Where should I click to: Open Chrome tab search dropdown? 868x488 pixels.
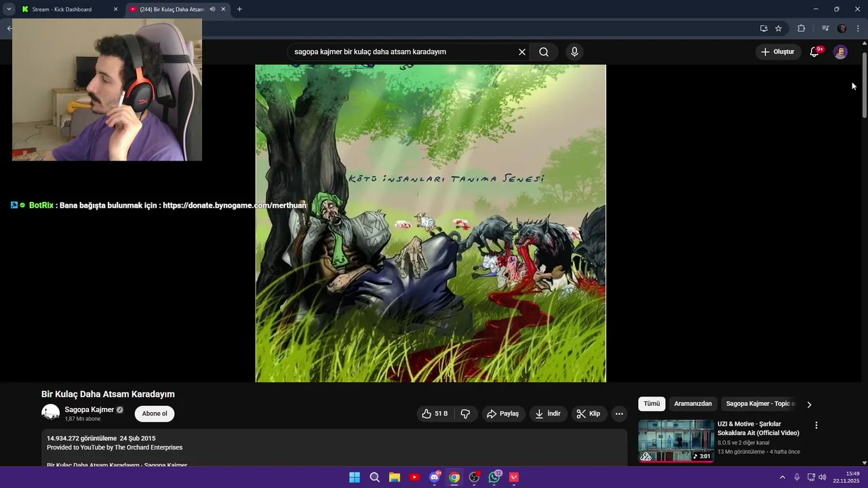[9, 9]
